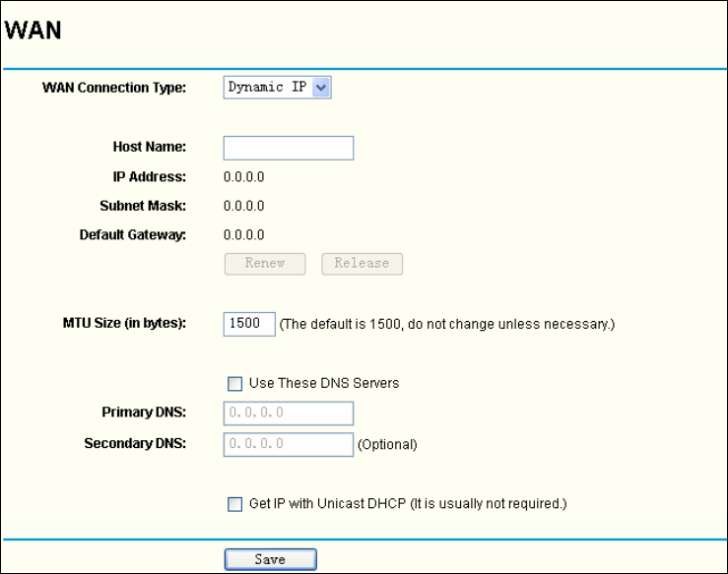Tick Get IP with Unicast DHCP checkbox
This screenshot has height=574, width=728.
click(x=234, y=504)
